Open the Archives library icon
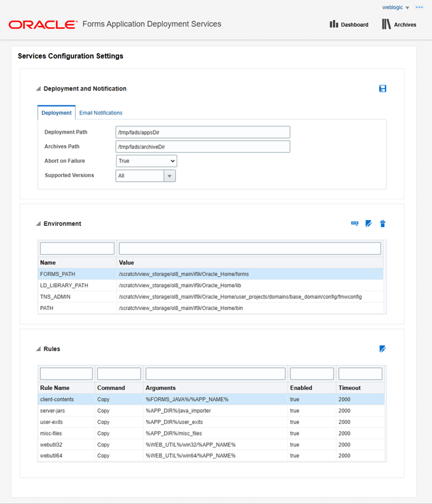432x504 pixels. (386, 24)
